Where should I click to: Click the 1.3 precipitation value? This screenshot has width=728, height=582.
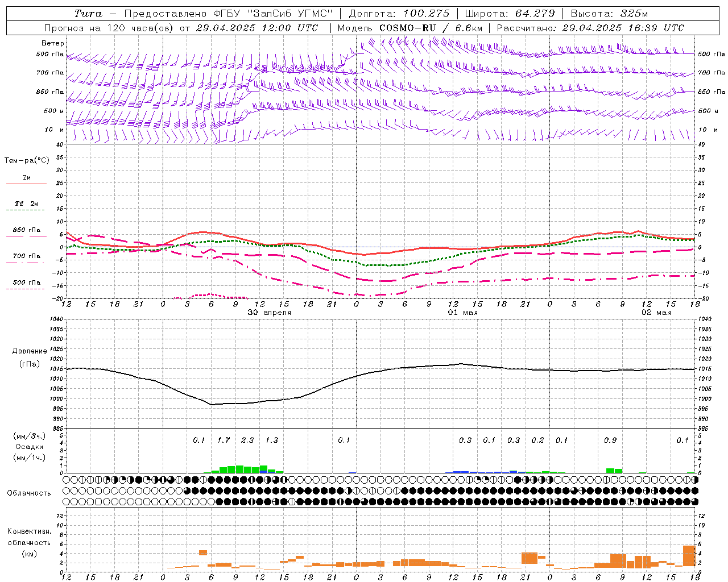[272, 440]
